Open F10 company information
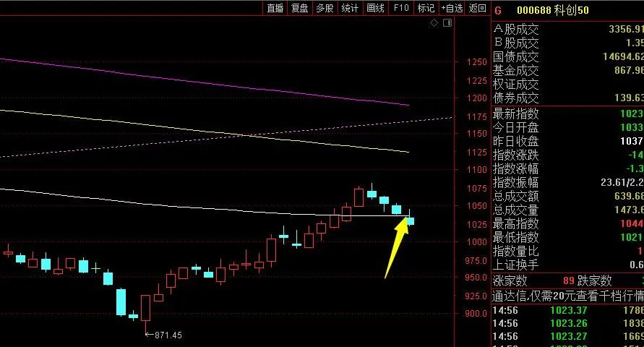This screenshot has width=644, height=347. tap(401, 8)
